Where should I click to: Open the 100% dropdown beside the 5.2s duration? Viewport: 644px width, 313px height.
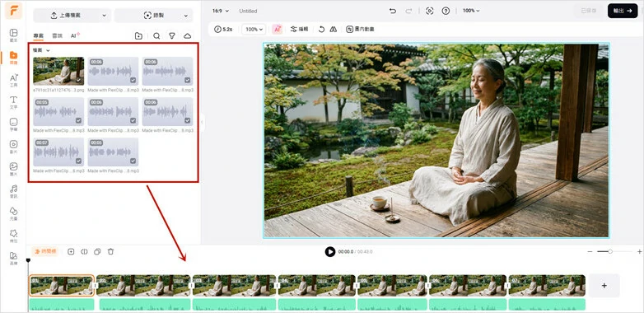[x=254, y=29]
